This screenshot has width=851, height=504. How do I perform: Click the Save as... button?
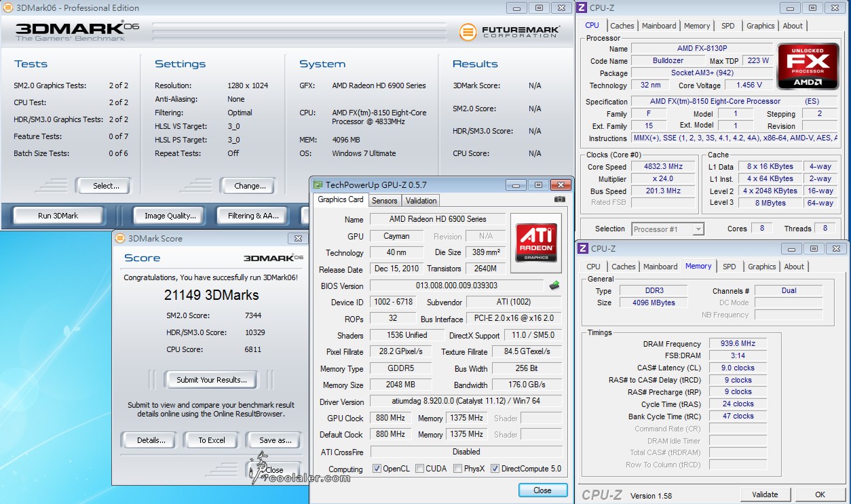[274, 440]
